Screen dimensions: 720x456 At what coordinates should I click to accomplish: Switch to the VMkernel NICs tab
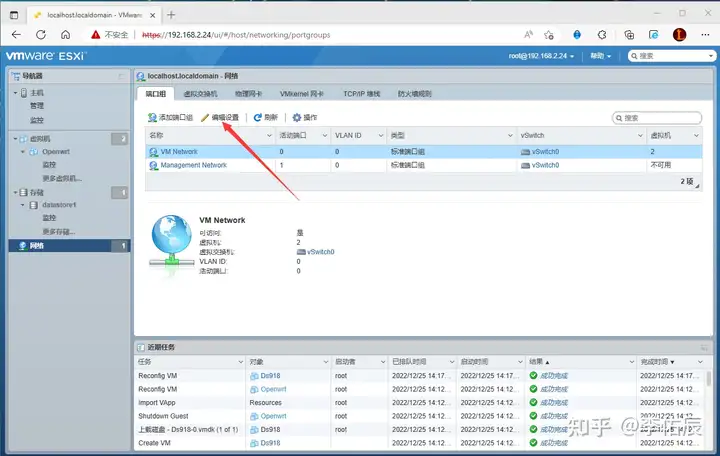(302, 94)
